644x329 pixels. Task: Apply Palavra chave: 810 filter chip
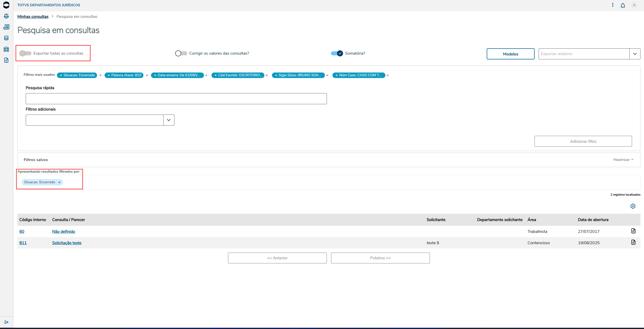pyautogui.click(x=124, y=75)
